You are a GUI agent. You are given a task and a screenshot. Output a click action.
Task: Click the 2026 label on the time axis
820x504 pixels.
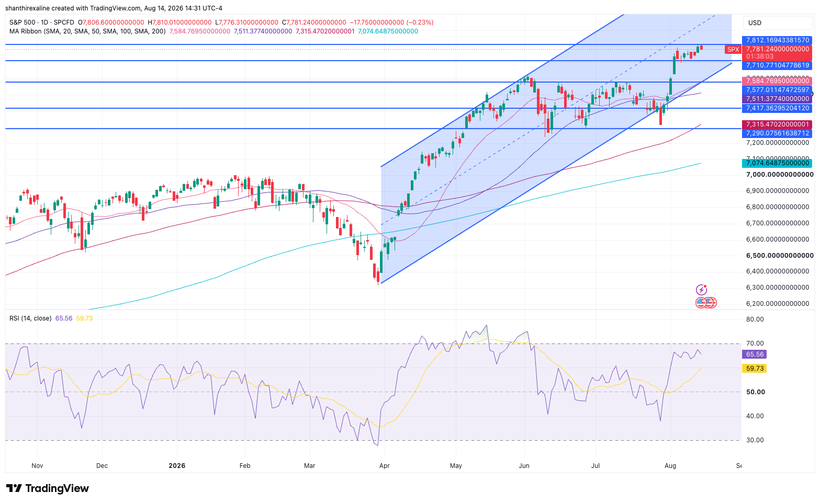[x=177, y=466]
